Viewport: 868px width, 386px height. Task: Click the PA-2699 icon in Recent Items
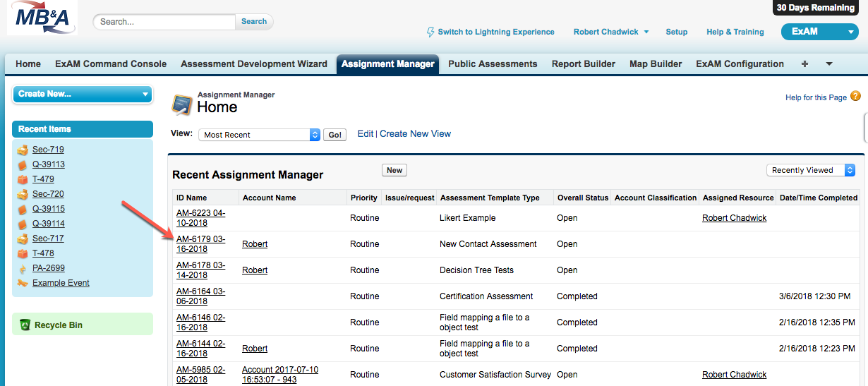pyautogui.click(x=23, y=268)
